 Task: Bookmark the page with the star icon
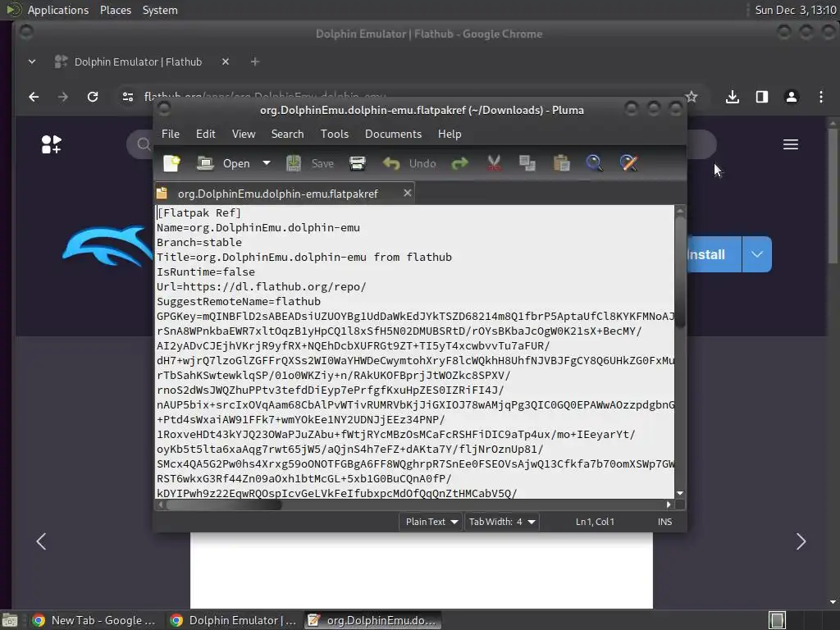point(692,97)
